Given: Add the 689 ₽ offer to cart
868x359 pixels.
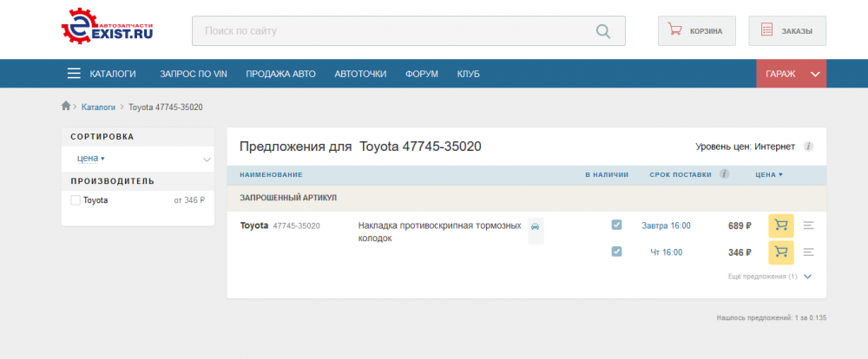Looking at the screenshot, I should tap(780, 225).
